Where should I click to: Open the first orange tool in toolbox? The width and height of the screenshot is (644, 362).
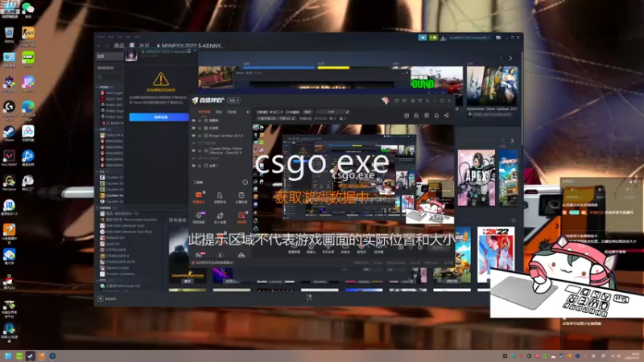tap(199, 197)
